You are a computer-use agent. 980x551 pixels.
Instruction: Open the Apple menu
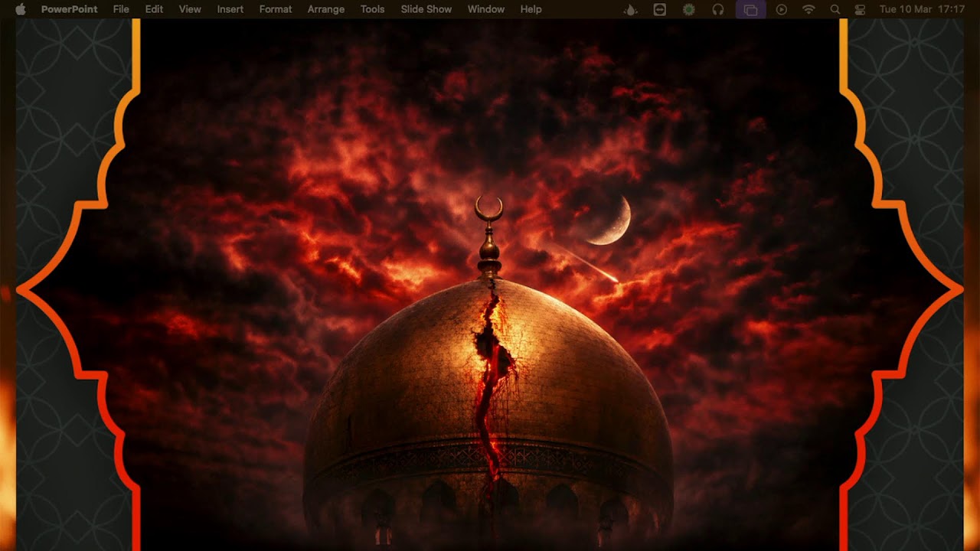(x=21, y=9)
